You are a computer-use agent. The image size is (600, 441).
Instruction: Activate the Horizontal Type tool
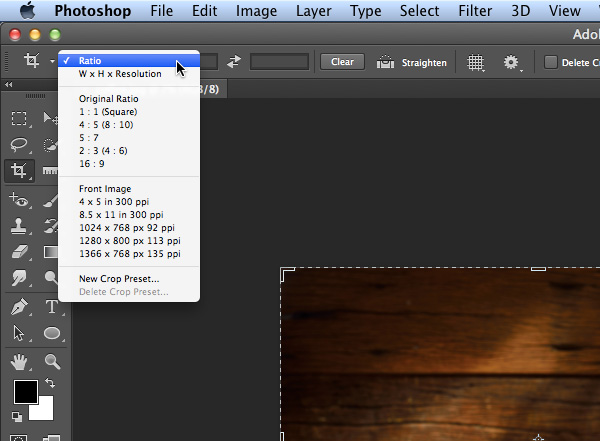pyautogui.click(x=51, y=306)
